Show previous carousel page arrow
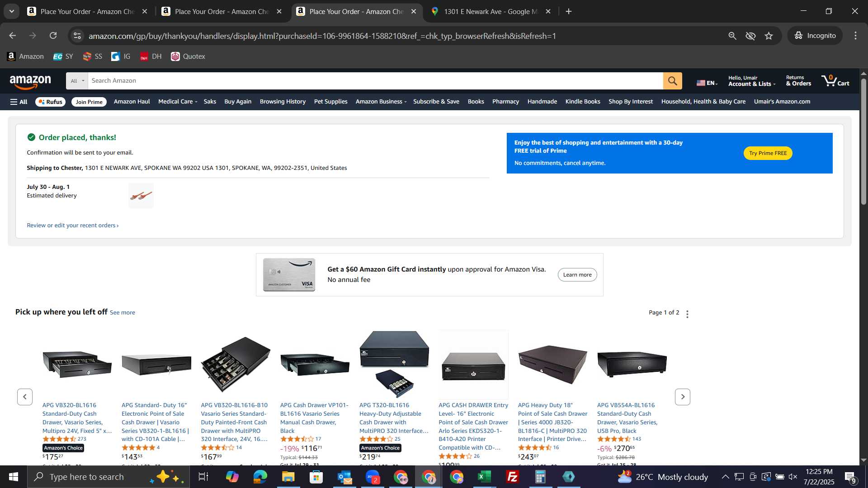This screenshot has height=488, width=868. pos(25,397)
